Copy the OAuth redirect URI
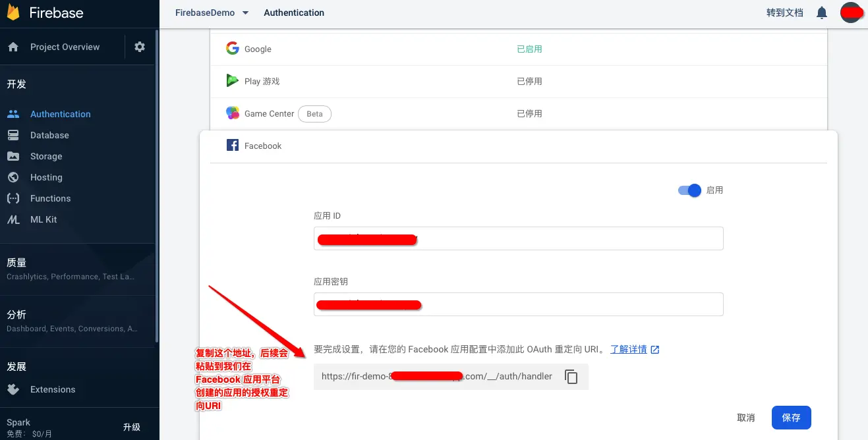Screen dimensions: 868x440 571,376
